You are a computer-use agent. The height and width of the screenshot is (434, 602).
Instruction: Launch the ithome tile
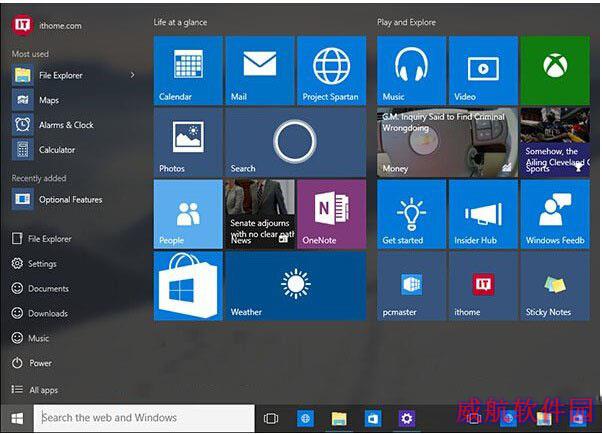[x=483, y=286]
